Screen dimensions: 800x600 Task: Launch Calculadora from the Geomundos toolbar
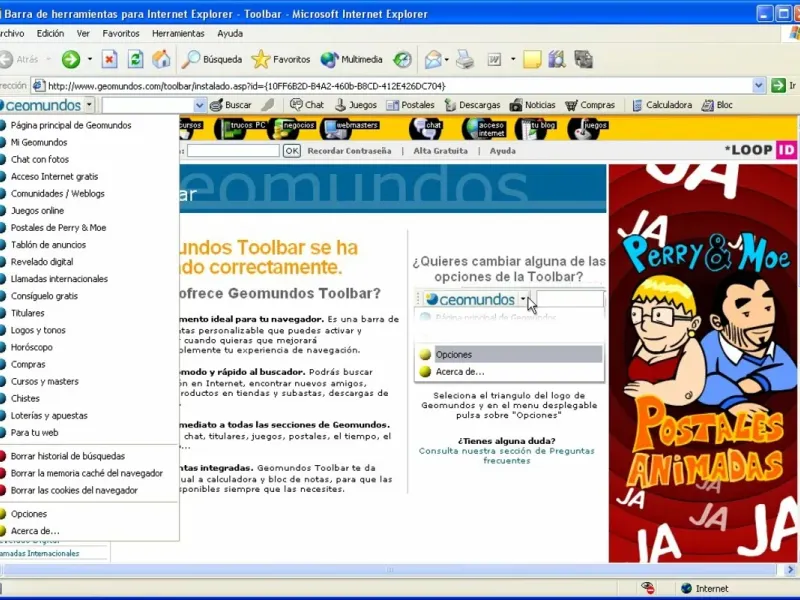click(662, 105)
